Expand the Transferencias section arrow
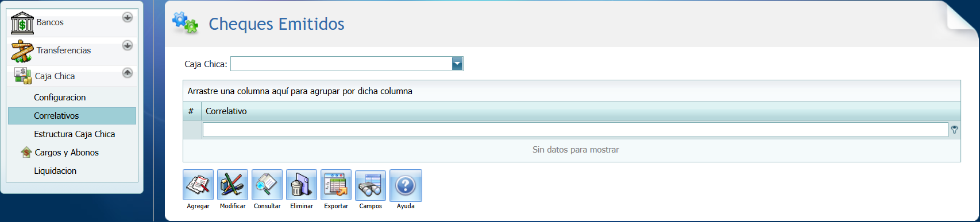The height and width of the screenshot is (222, 980). click(128, 45)
